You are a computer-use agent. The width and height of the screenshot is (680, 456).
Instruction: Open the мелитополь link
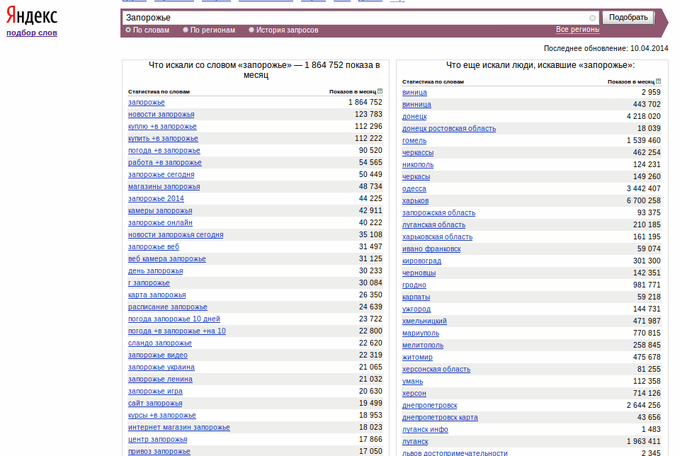coord(423,345)
